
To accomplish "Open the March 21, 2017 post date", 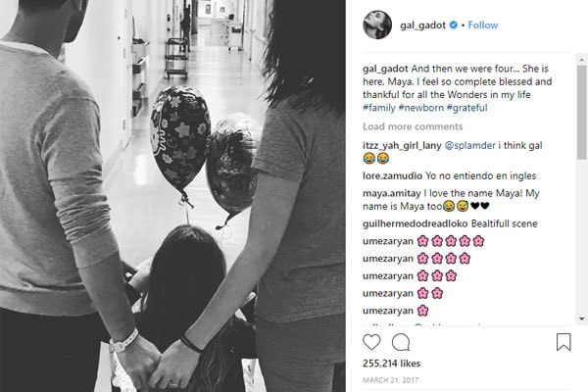I will click(x=390, y=380).
